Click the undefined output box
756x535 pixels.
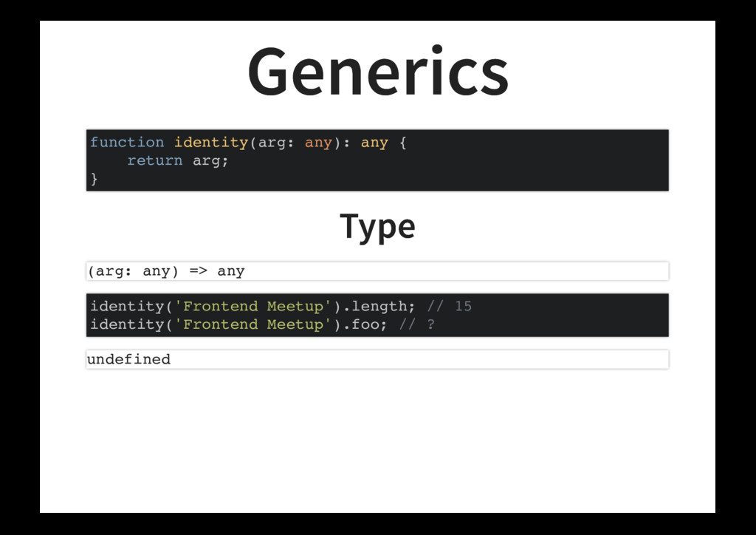377,359
